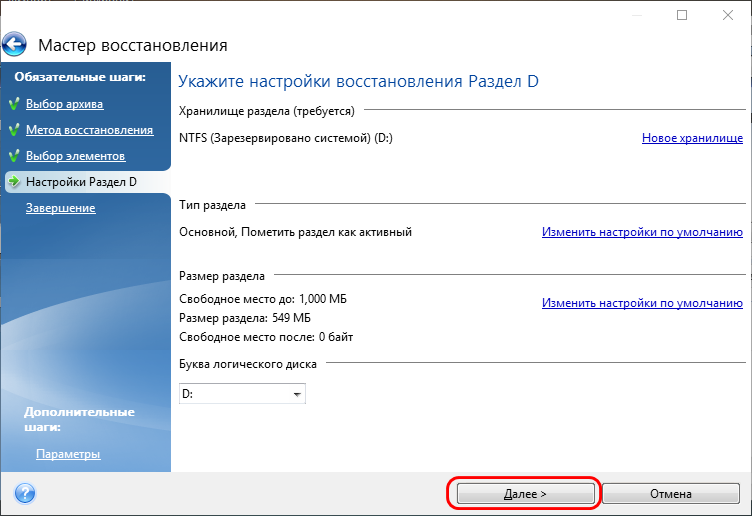
Task: Click the Мастер восстановления title text
Action: [x=133, y=45]
